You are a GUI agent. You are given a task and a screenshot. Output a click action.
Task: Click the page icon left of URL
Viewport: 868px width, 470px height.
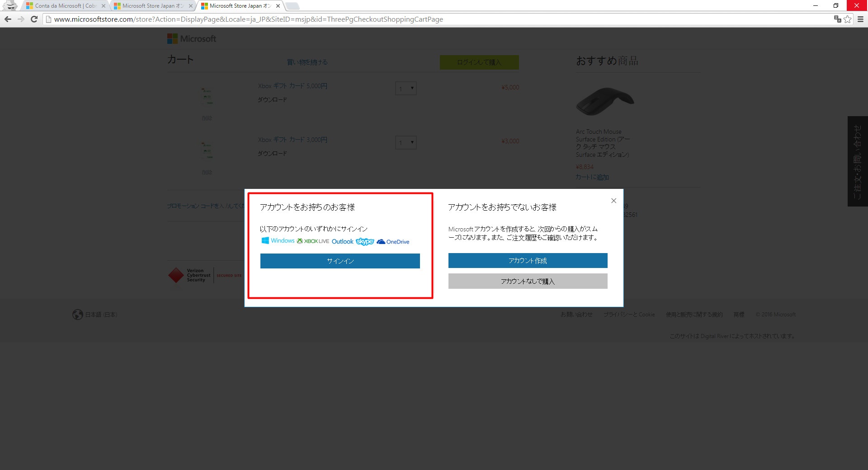[49, 19]
